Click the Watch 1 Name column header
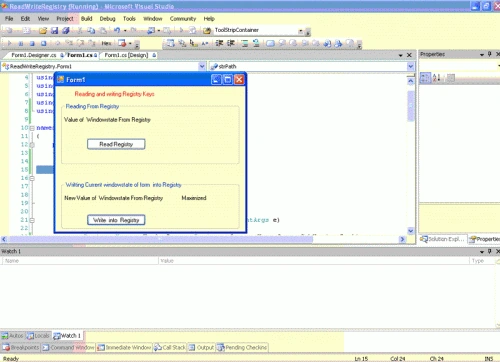Image resolution: width=500 pixels, height=362 pixels. [80, 261]
